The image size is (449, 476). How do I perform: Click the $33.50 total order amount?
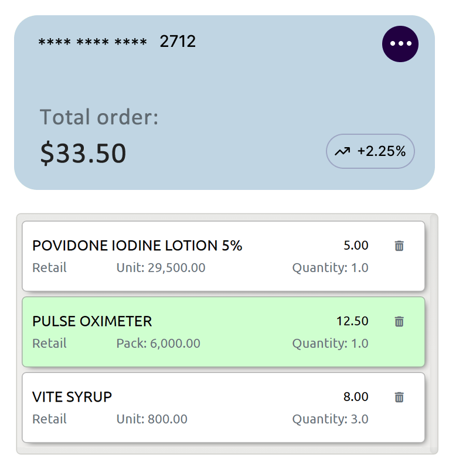tap(83, 152)
